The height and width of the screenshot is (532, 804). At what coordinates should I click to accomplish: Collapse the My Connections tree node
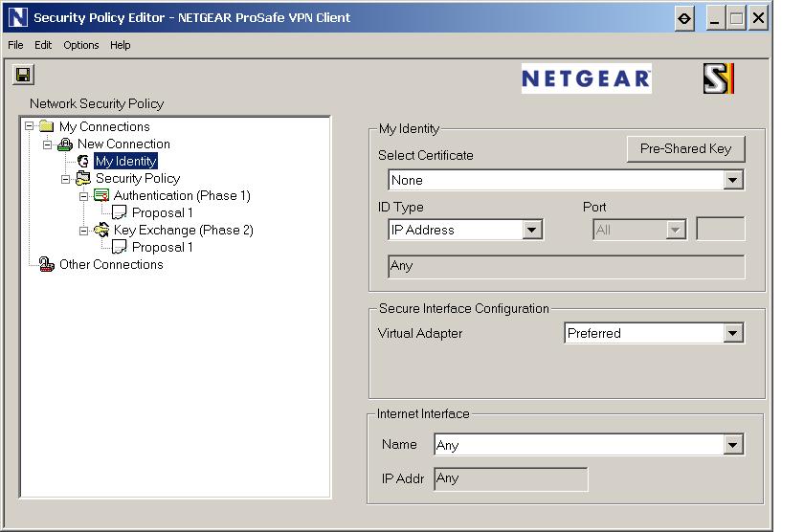pos(30,126)
